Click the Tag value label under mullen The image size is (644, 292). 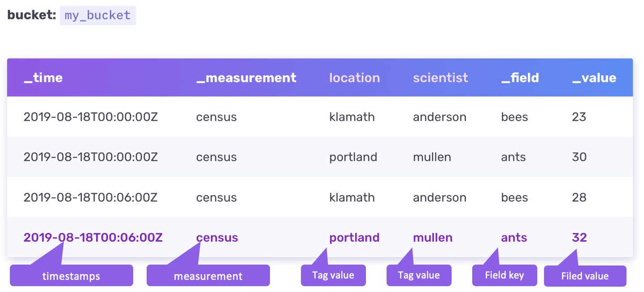pos(419,275)
